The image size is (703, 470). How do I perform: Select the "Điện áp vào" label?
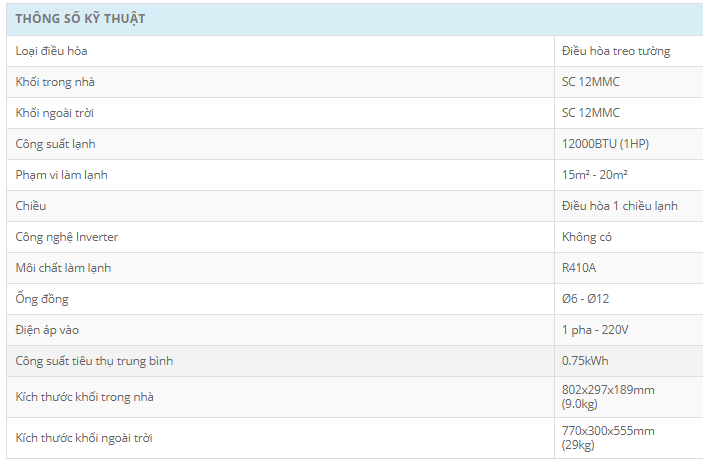47,329
